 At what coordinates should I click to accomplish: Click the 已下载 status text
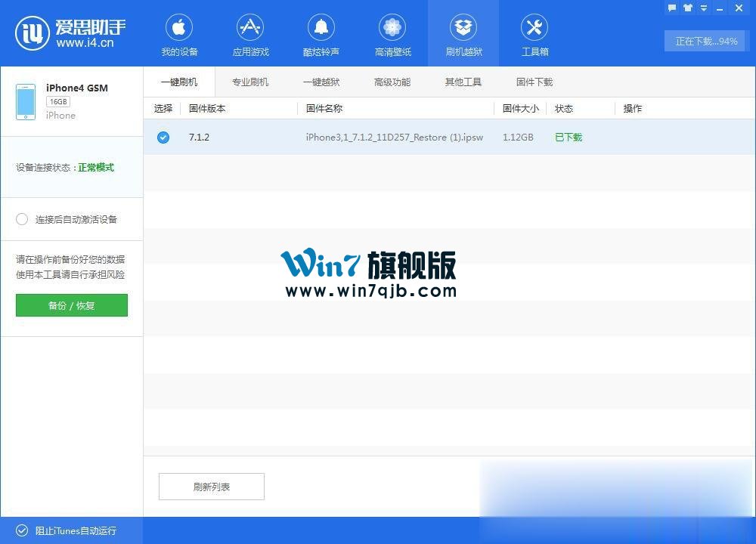coord(569,138)
